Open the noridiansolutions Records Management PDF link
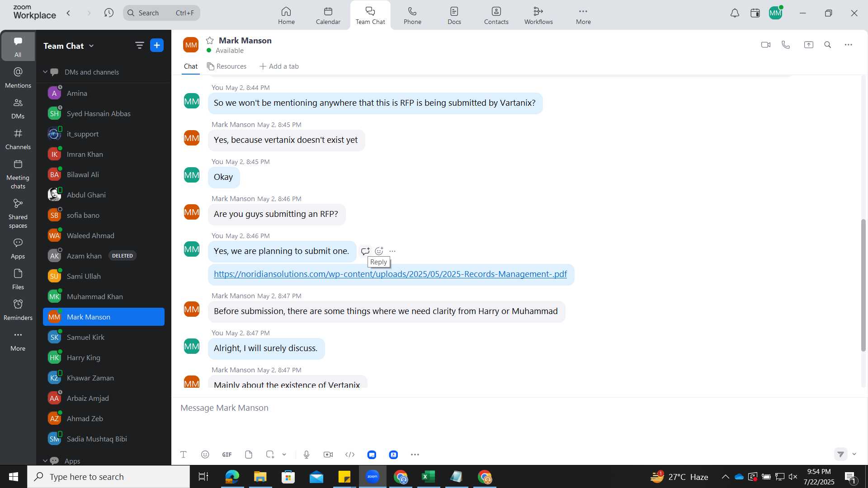The width and height of the screenshot is (868, 488). (390, 274)
